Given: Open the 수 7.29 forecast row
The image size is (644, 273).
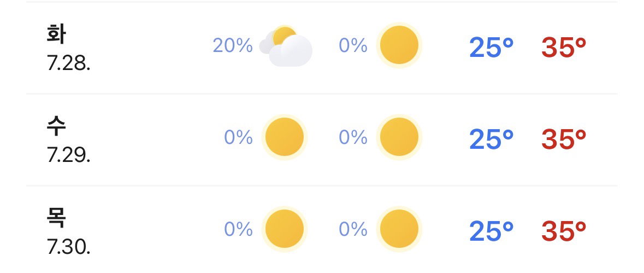Looking at the screenshot, I should pos(322,140).
